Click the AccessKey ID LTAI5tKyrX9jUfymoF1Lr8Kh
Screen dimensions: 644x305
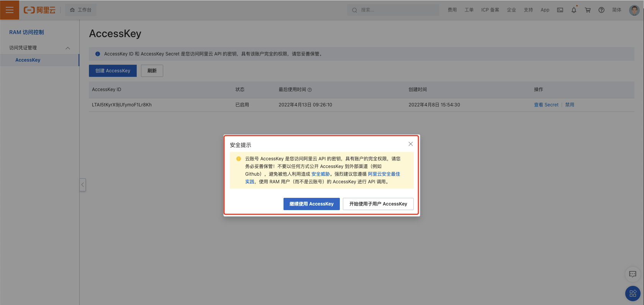122,105
